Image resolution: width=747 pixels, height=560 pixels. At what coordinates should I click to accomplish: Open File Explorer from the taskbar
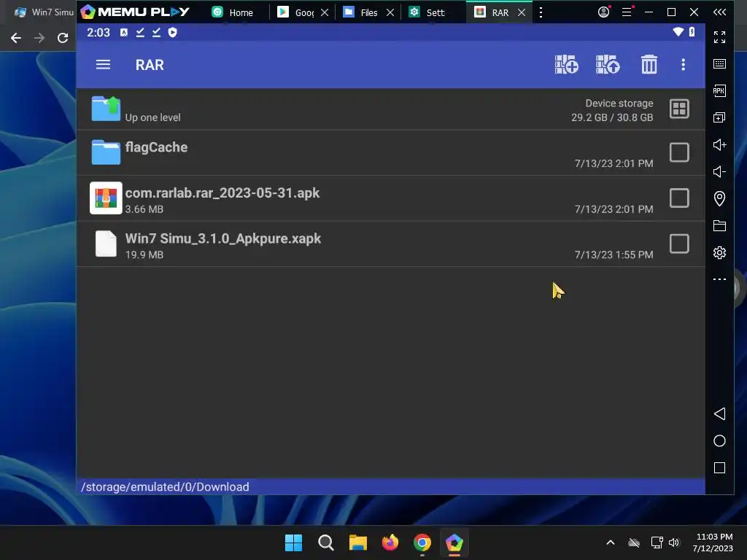357,542
